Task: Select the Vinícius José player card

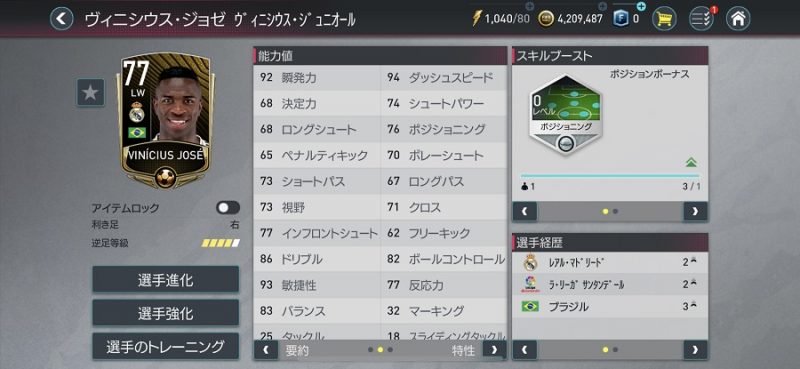Action: click(166, 120)
